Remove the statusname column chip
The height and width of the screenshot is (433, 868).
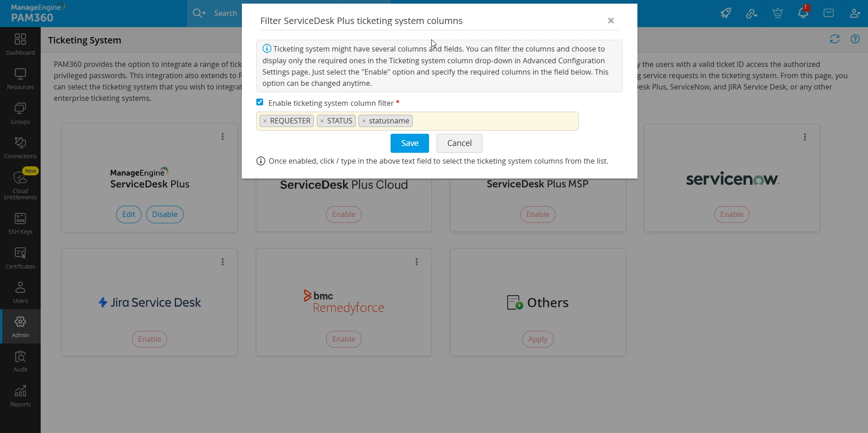pyautogui.click(x=365, y=121)
